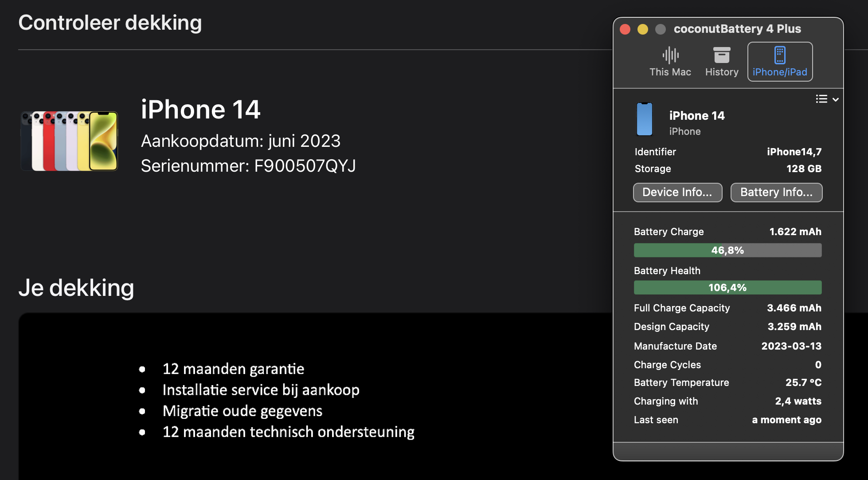
Task: Click the Battery Info... button
Action: tap(776, 192)
